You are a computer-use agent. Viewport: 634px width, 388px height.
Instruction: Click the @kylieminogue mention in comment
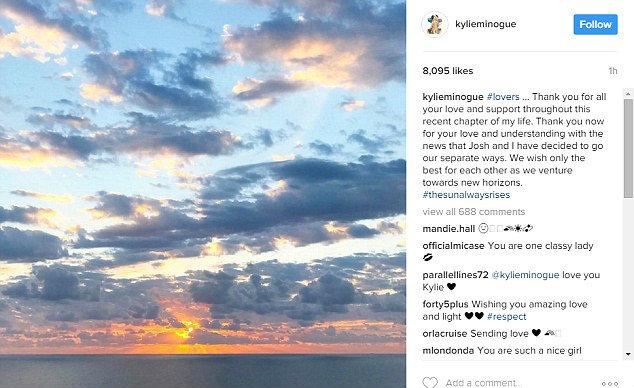[525, 275]
